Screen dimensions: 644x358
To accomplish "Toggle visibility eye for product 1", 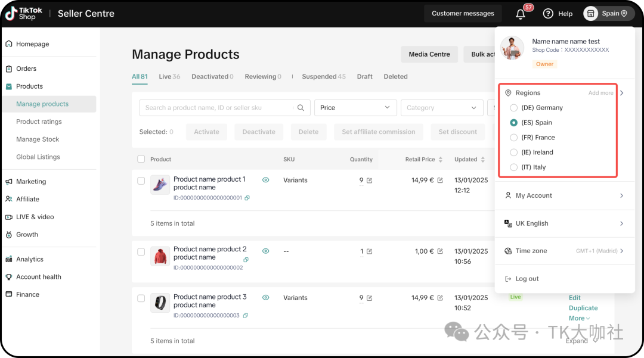I will coord(266,180).
